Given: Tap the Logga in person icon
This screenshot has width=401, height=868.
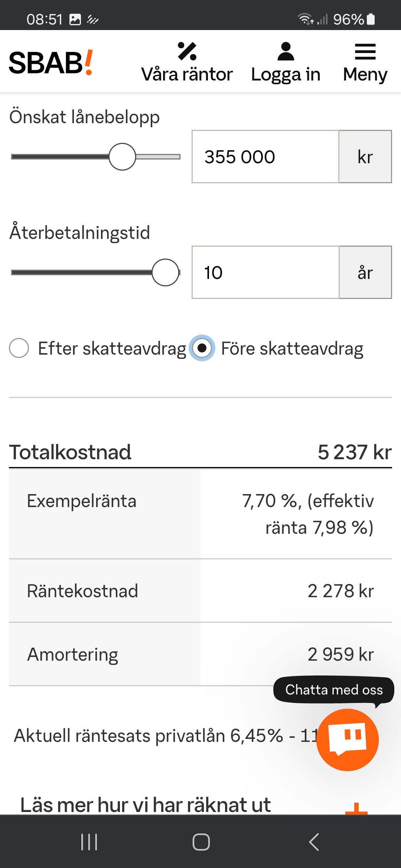Looking at the screenshot, I should 286,51.
